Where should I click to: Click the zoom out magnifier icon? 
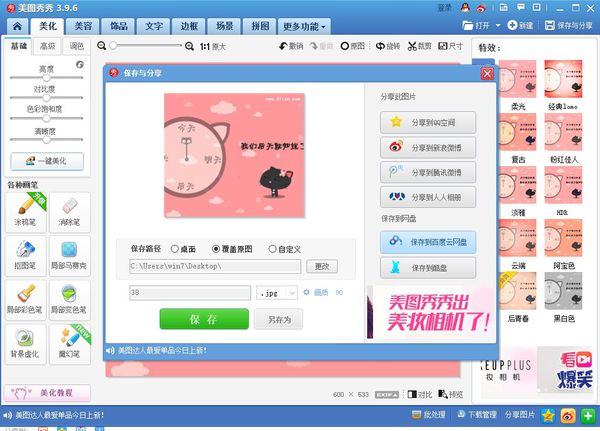pos(101,46)
